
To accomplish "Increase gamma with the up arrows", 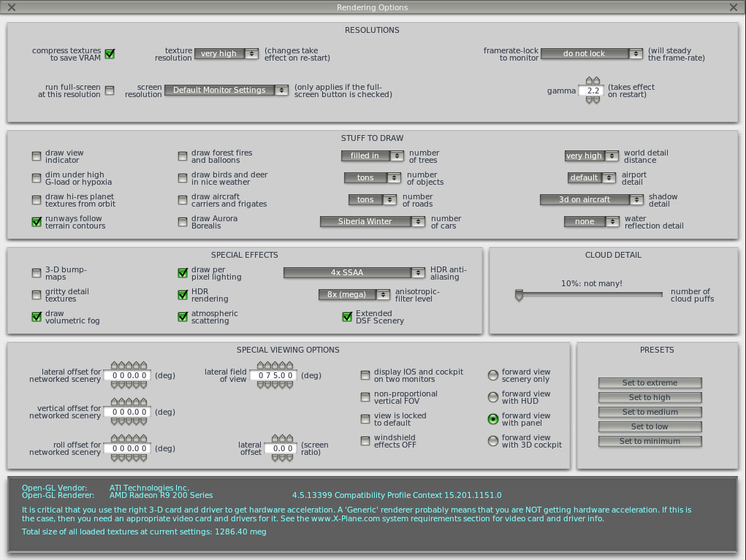I will 593,80.
